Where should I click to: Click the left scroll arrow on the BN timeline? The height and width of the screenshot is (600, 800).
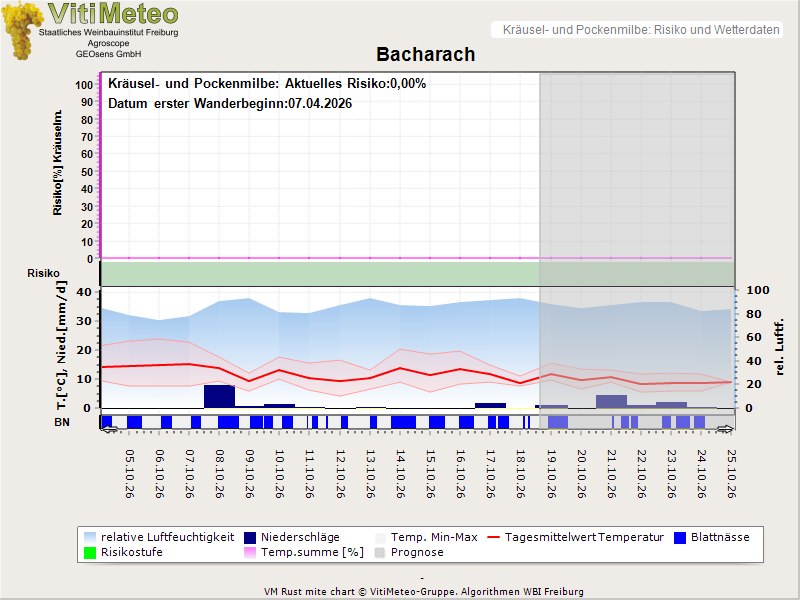point(109,430)
